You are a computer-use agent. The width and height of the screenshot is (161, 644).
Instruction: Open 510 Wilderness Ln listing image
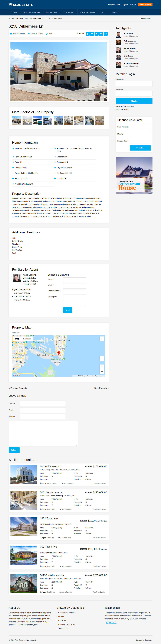(x=24, y=475)
